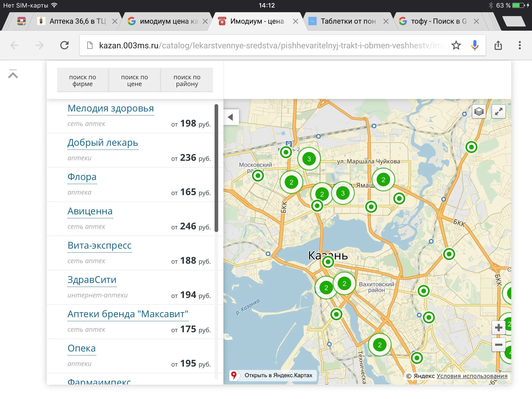Collapse the pharmacy list with the left arrow

231,117
